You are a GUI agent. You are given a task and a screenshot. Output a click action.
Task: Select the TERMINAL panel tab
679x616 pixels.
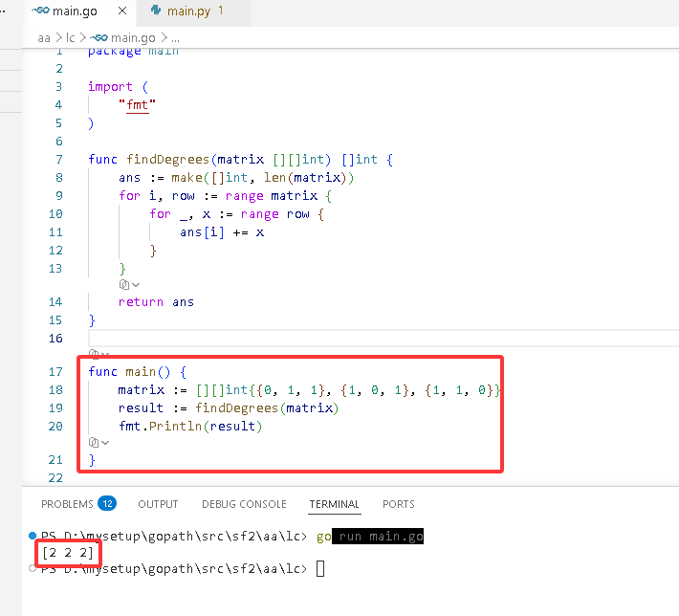(335, 504)
